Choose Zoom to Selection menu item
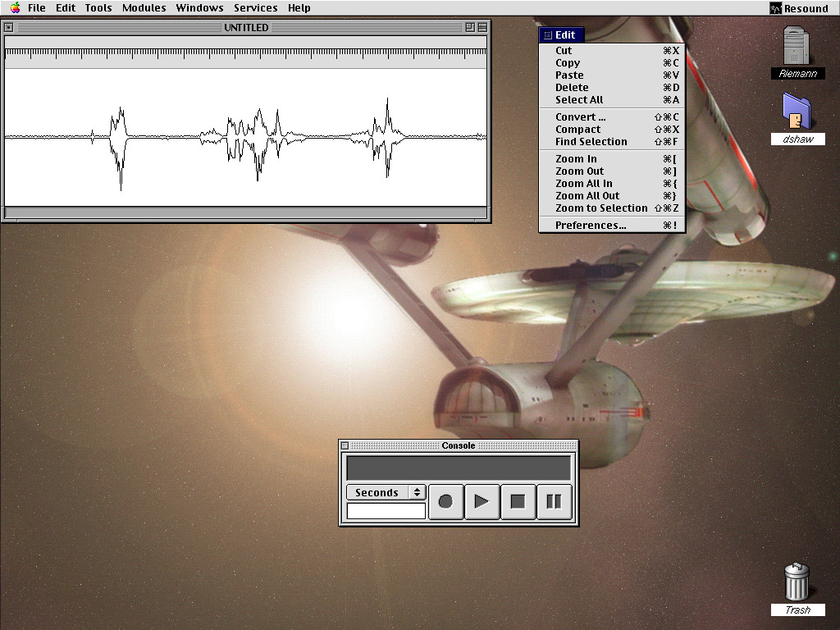Screen dimensions: 840x630 point(612,208)
